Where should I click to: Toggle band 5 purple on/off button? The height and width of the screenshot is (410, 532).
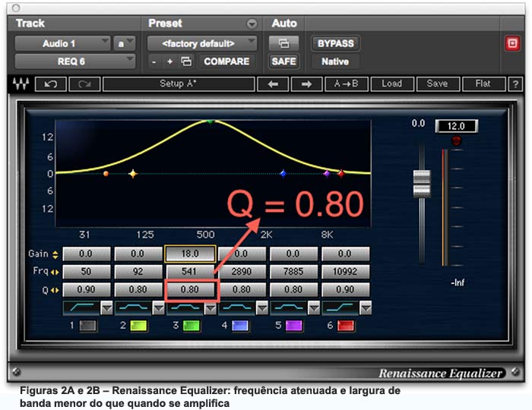pyautogui.click(x=294, y=326)
